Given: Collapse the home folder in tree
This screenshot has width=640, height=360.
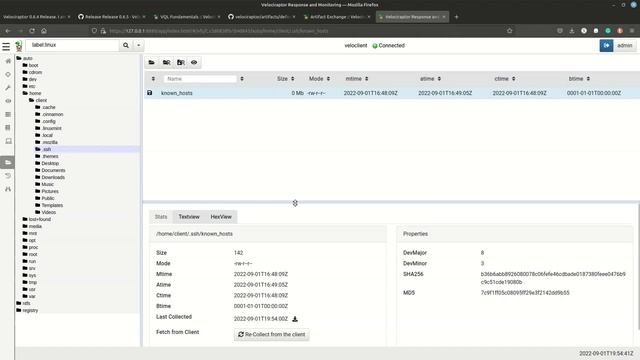Looking at the screenshot, I should click(x=35, y=93).
